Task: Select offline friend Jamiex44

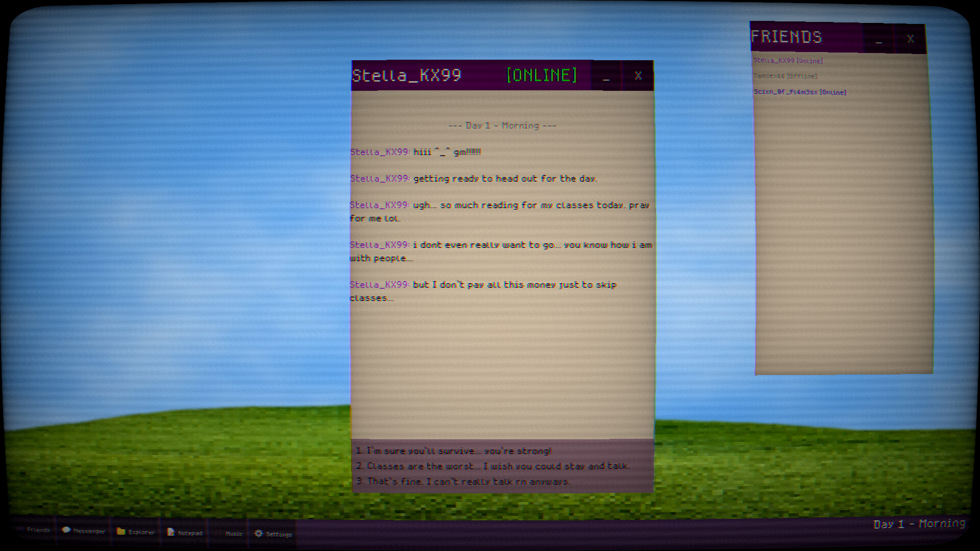Action: 785,77
